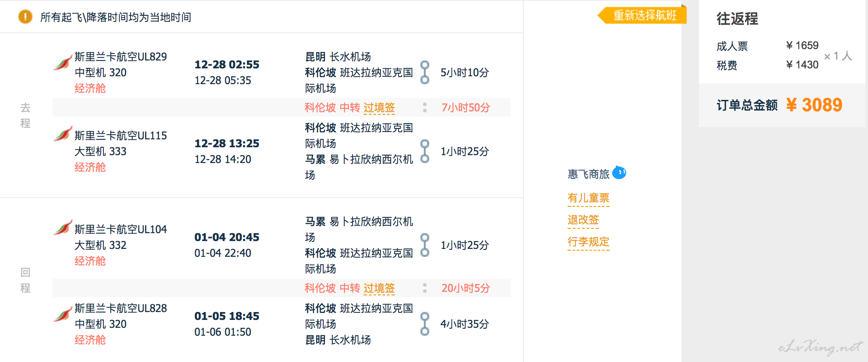
Task: Click the × 1 人 passenger count
Action: pos(838,56)
